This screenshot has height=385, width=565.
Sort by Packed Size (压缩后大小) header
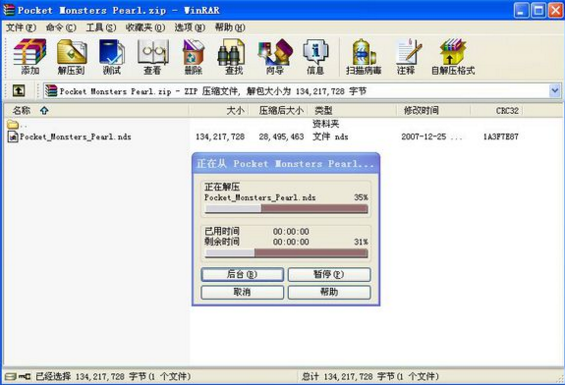pyautogui.click(x=279, y=110)
